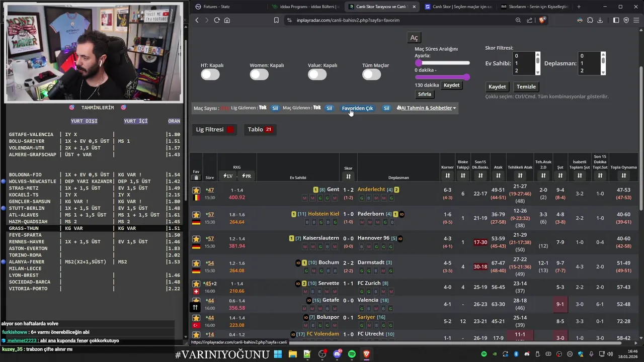The height and width of the screenshot is (362, 644).
Task: Sort by Tehlikeli Atak column arrows
Action: (x=520, y=175)
